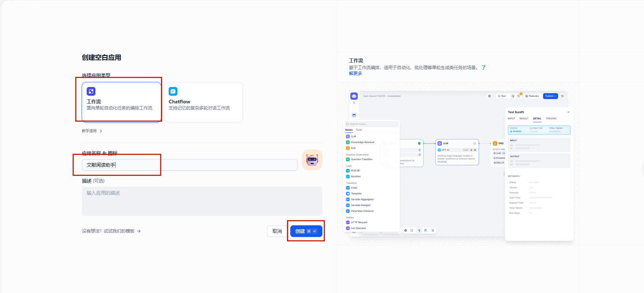The width and height of the screenshot is (644, 293).
Task: Click the 文献阅读助手 app name field
Action: 189,165
